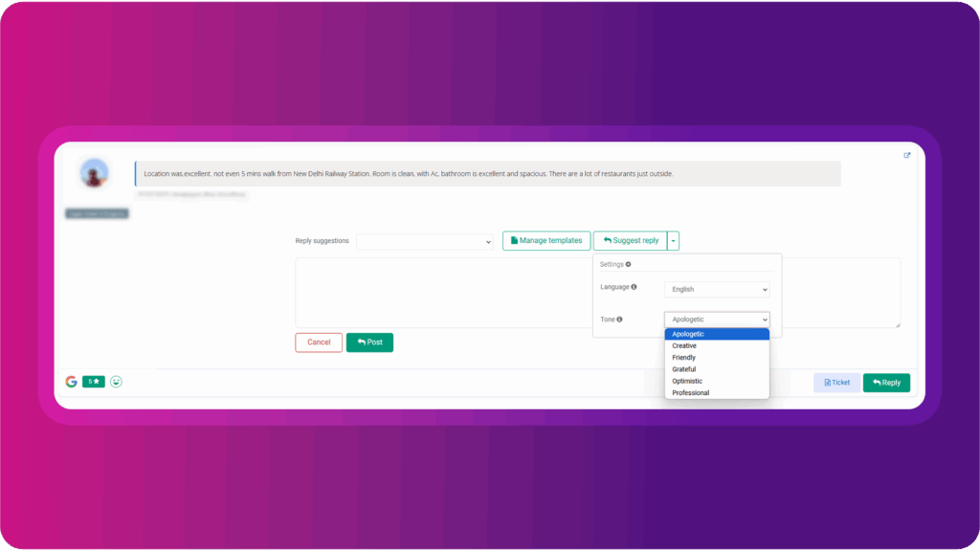980x551 pixels.
Task: Click the 5-star rating badge
Action: click(x=94, y=382)
